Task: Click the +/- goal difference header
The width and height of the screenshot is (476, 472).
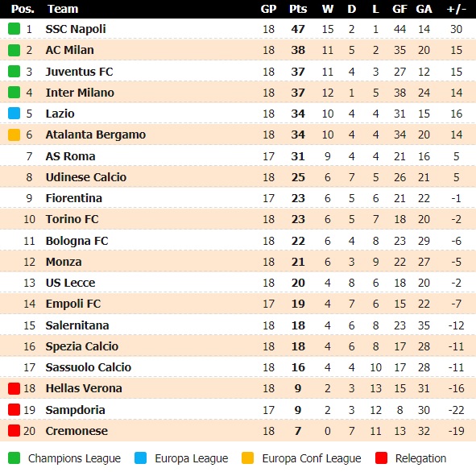Action: [457, 9]
